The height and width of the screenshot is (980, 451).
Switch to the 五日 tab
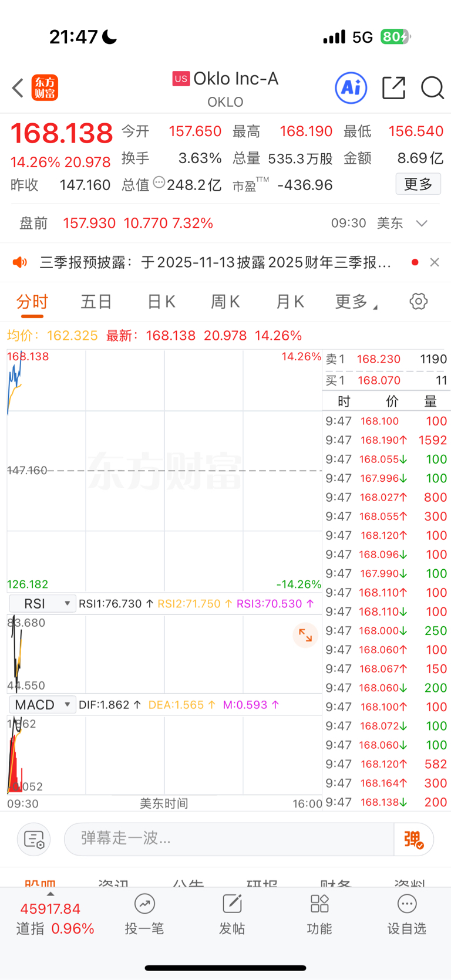pos(96,302)
